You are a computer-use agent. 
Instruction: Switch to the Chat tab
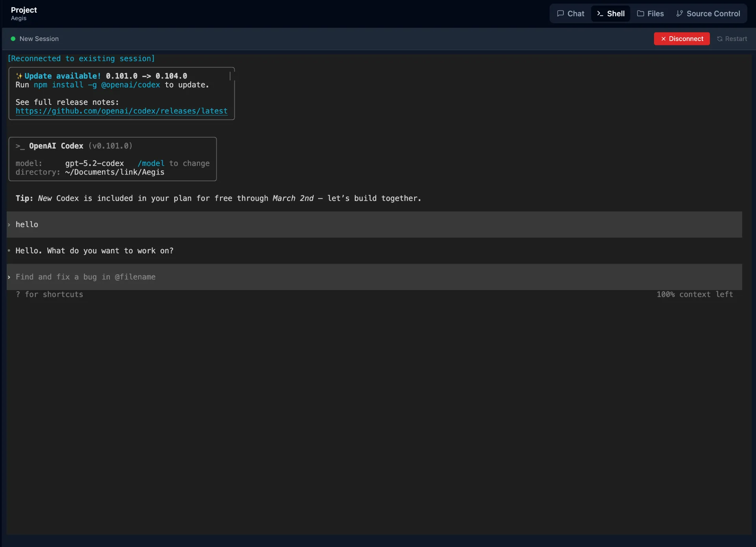click(570, 13)
